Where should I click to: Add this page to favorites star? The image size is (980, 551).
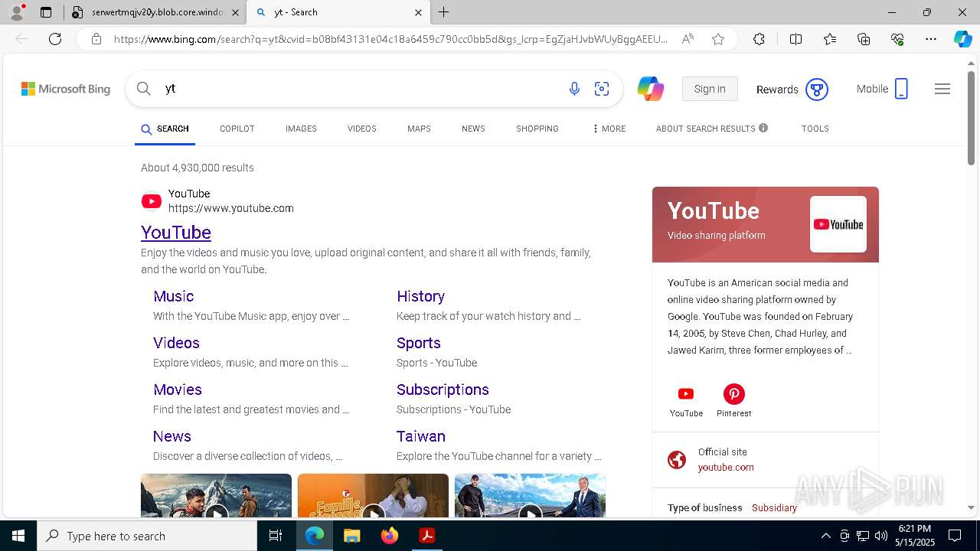tap(718, 39)
